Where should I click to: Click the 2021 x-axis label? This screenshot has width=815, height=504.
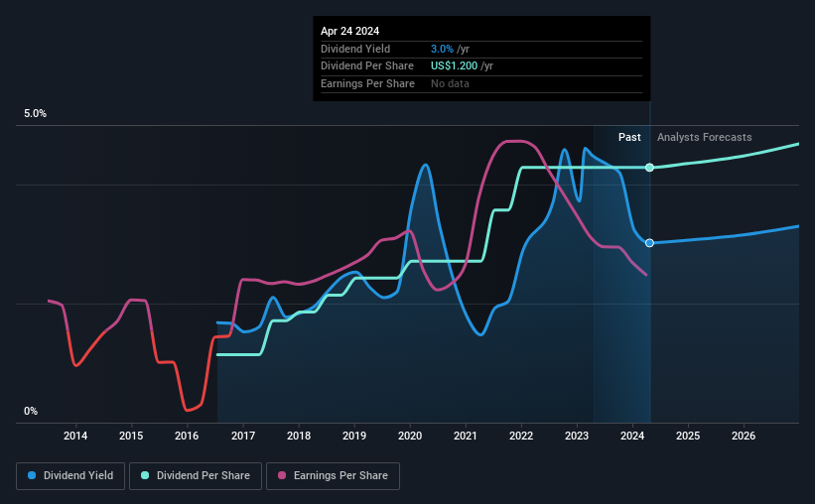pyautogui.click(x=466, y=436)
